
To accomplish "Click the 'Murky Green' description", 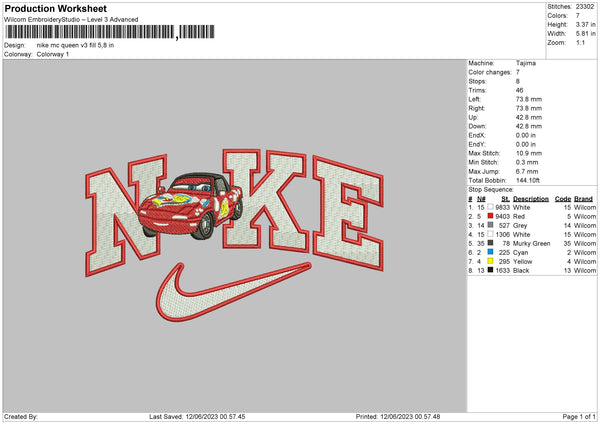I will (x=532, y=244).
